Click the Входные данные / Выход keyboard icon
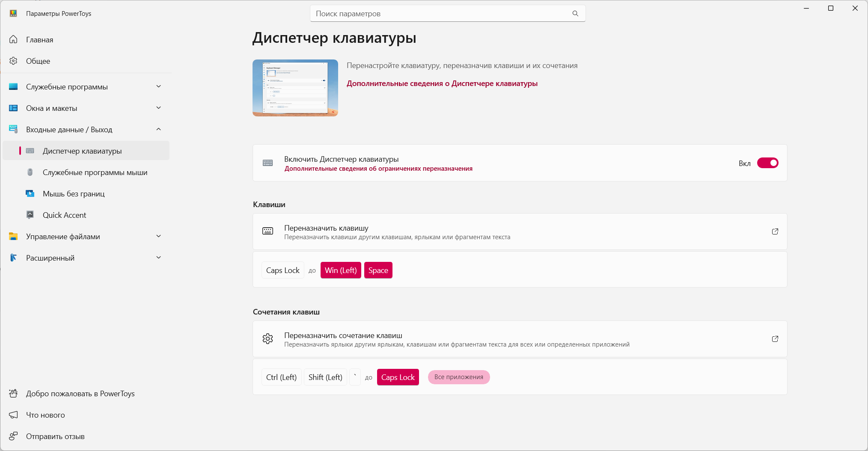The image size is (868, 451). coord(13,129)
